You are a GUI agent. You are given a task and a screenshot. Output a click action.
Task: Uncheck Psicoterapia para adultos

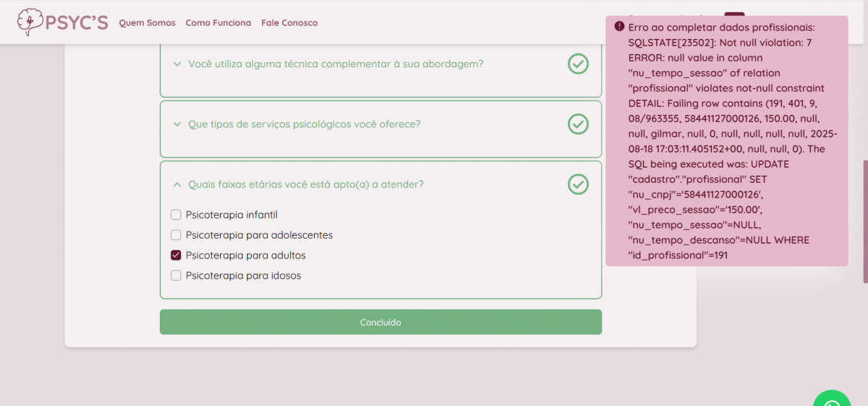[x=176, y=255]
